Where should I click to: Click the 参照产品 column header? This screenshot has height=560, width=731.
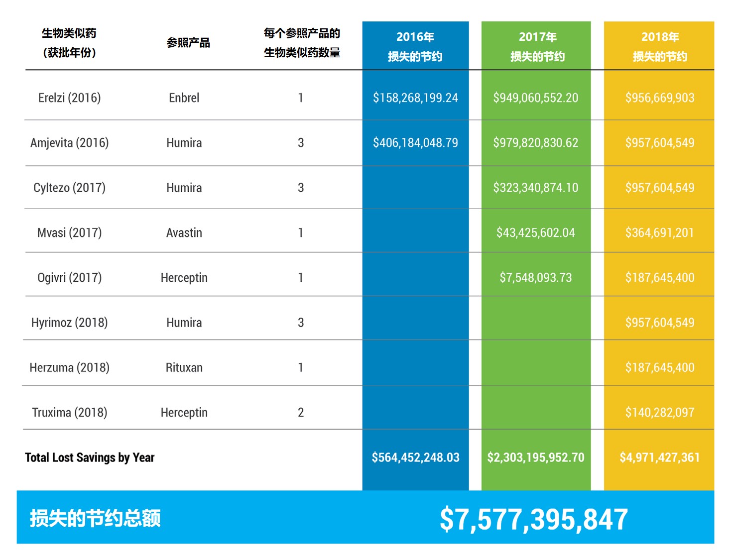[188, 43]
